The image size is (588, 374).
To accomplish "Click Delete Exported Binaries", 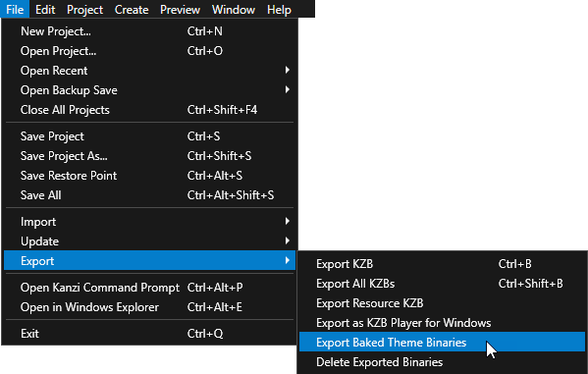I will pos(442,362).
